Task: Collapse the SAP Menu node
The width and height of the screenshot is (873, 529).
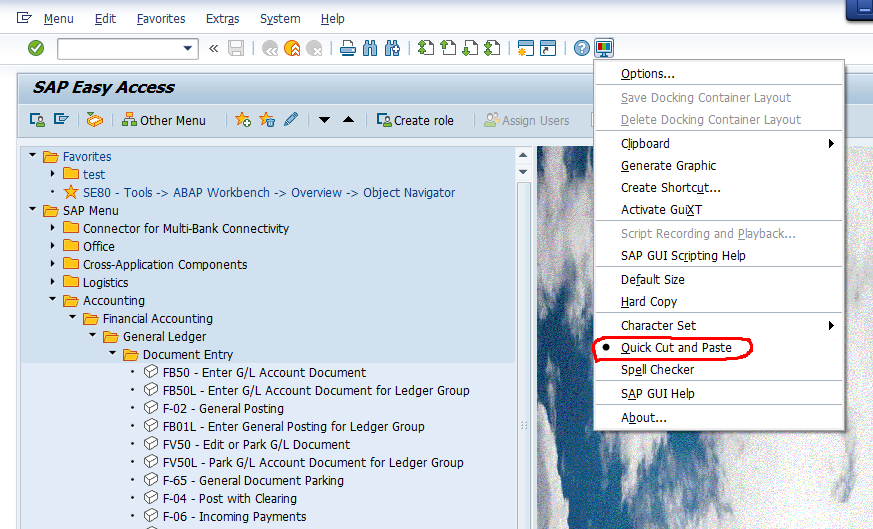Action: point(32,209)
